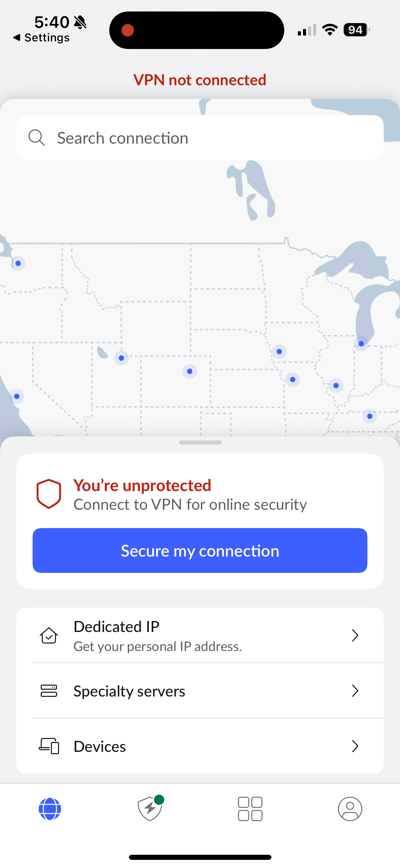Expand the Devices chevron
Image resolution: width=400 pixels, height=868 pixels.
355,746
